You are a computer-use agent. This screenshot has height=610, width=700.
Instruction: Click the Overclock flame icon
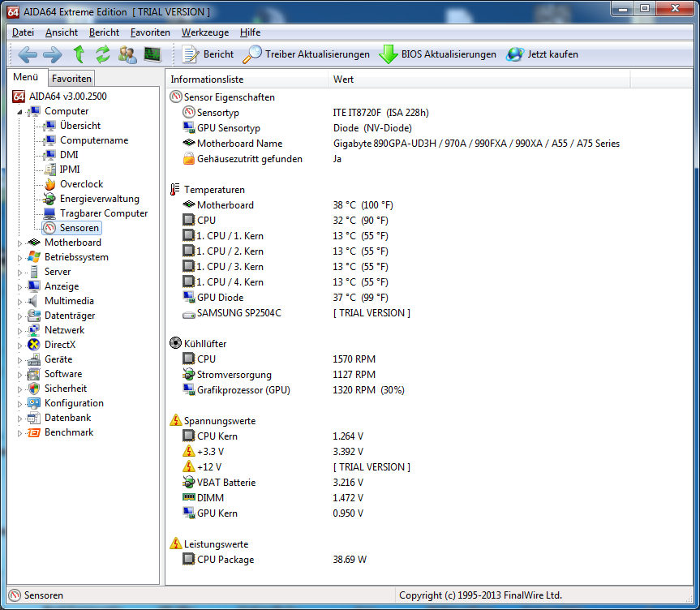(x=49, y=184)
